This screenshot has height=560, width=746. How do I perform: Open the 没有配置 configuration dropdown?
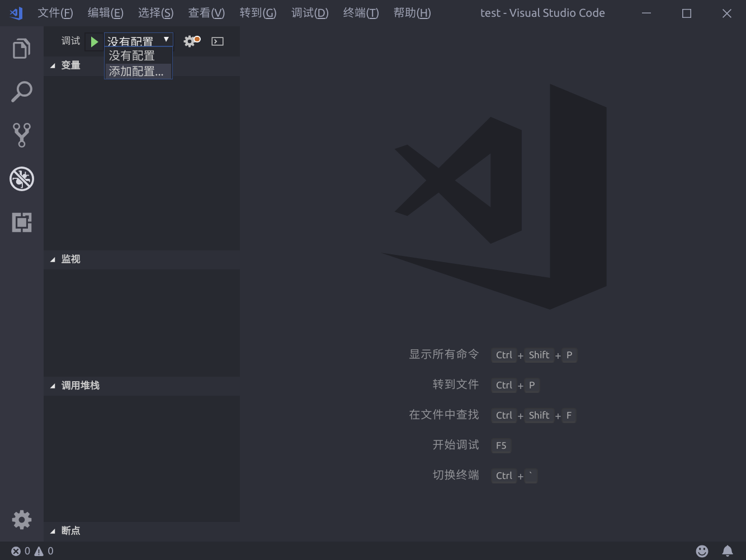[x=139, y=40]
